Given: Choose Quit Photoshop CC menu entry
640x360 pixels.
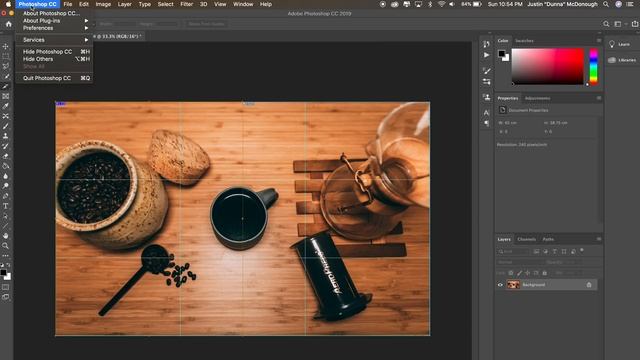Looking at the screenshot, I should 54,78.
